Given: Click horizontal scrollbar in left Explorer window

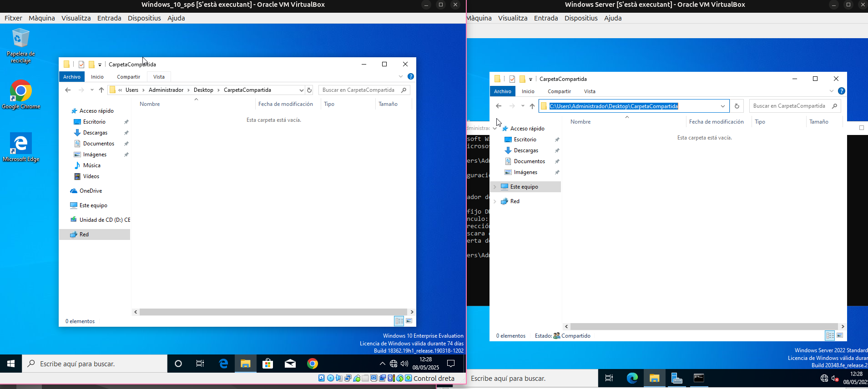Looking at the screenshot, I should point(273,312).
